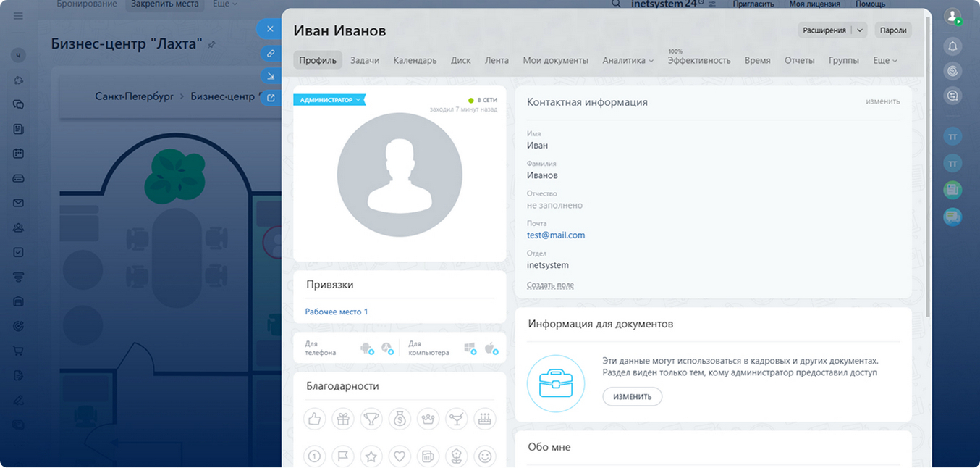Expand Еще menu on the booking page
The height and width of the screenshot is (468, 980).
click(x=225, y=4)
